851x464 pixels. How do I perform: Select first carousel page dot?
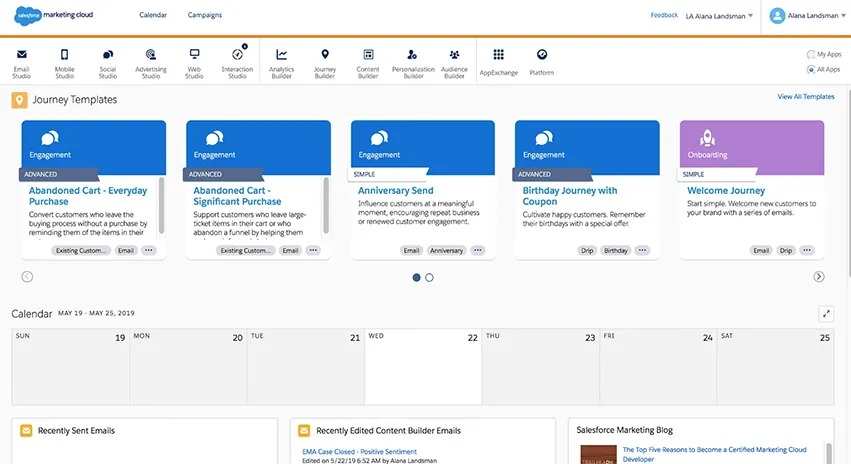416,277
